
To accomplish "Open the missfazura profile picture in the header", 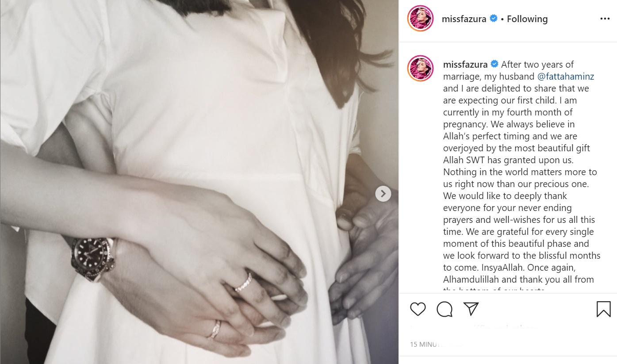I will 420,19.
